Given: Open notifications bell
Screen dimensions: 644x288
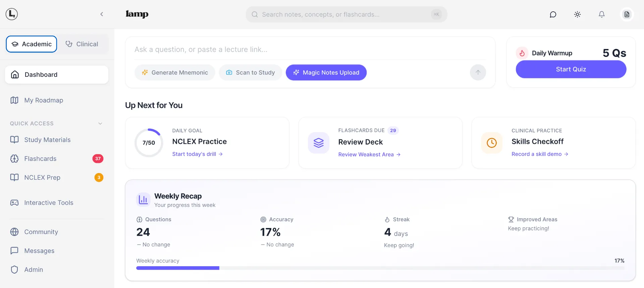Looking at the screenshot, I should [x=602, y=14].
